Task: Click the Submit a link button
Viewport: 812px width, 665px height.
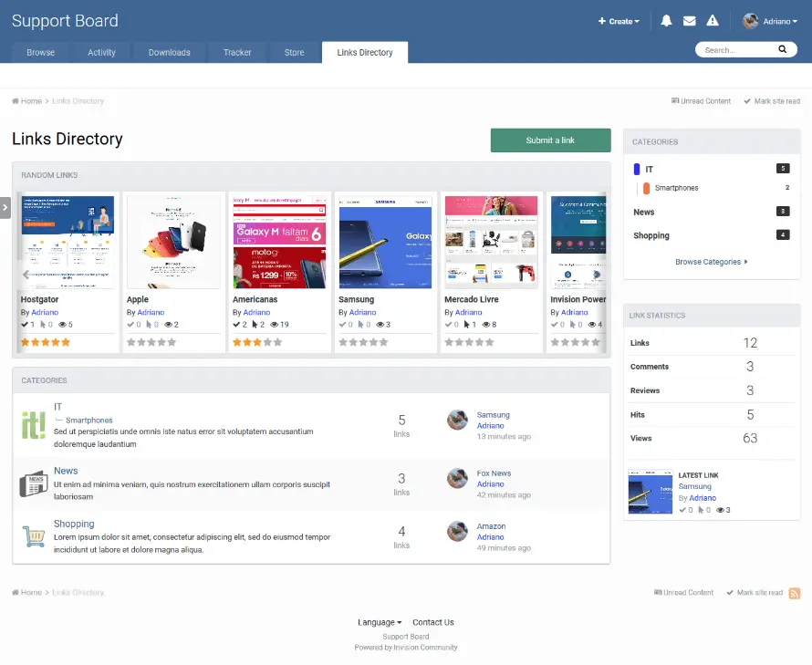Action: point(550,140)
